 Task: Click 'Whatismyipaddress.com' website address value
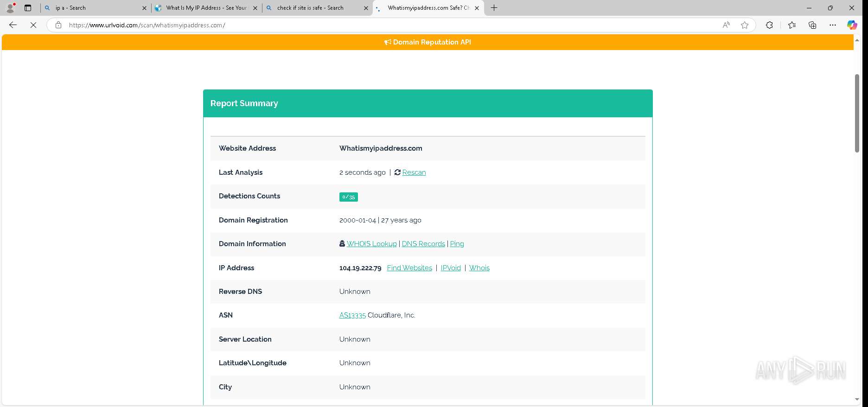tap(381, 148)
